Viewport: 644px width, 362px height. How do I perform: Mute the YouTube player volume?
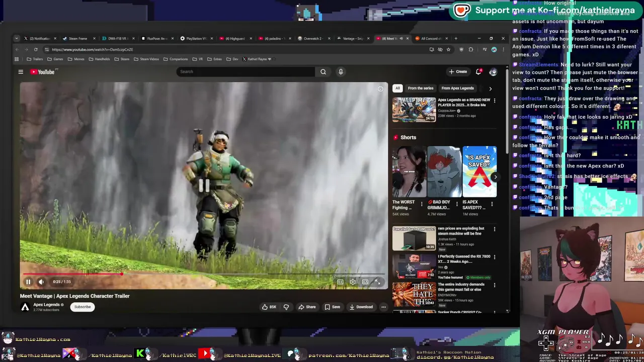click(41, 282)
